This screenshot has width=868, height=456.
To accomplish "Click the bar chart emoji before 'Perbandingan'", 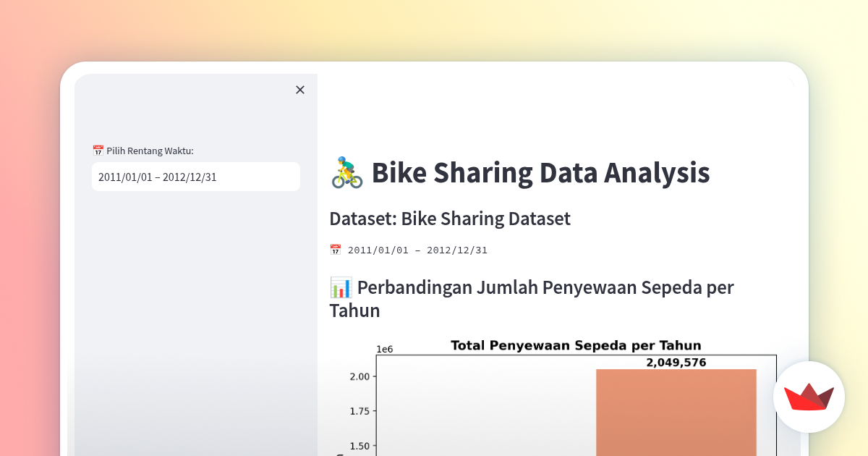I will tap(340, 287).
